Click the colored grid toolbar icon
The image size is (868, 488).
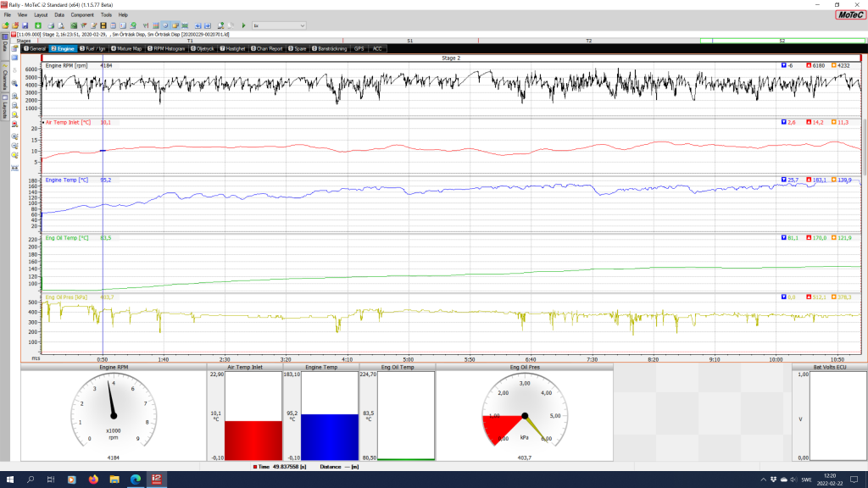pos(156,25)
